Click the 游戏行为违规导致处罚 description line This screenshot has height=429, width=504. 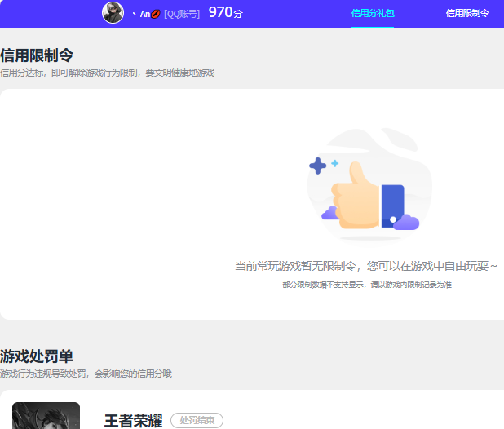pyautogui.click(x=86, y=374)
